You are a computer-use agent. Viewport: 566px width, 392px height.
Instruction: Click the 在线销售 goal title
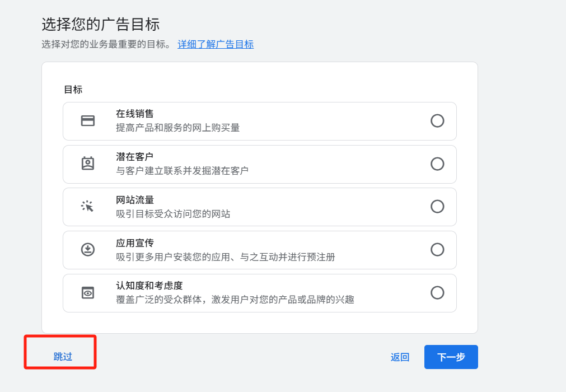134,114
